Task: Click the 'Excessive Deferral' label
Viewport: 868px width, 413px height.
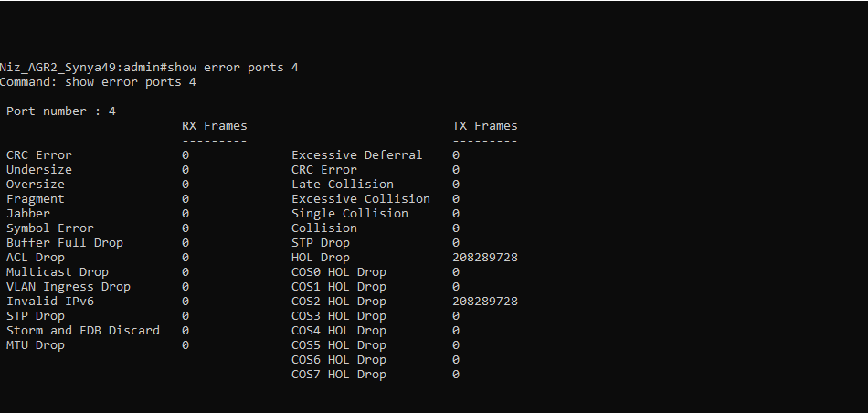Action: (357, 155)
